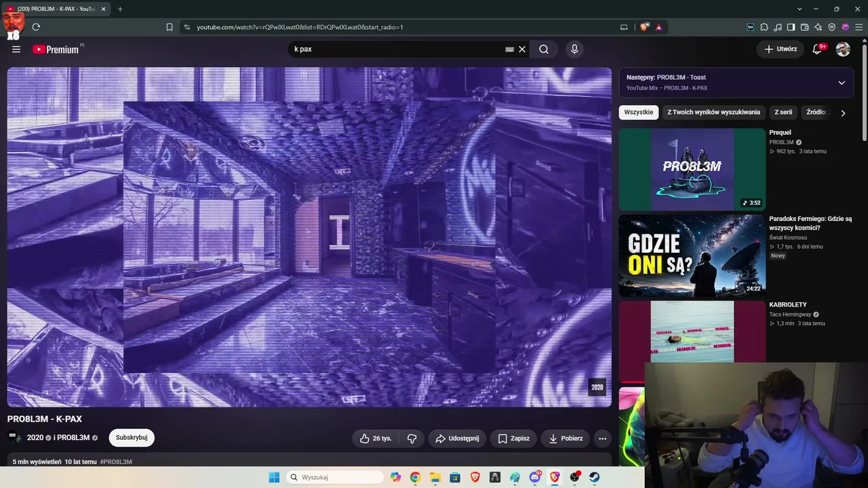Click the Subskrybuj button
This screenshot has height=488, width=868.
132,438
